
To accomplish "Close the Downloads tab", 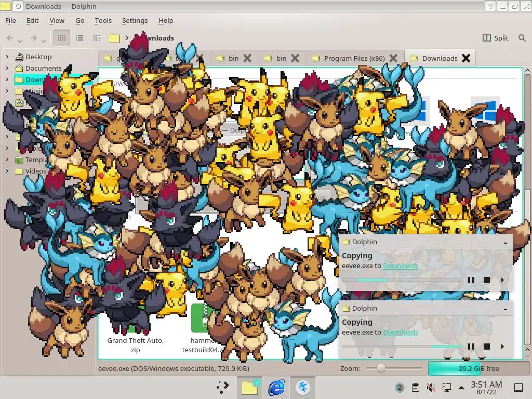I will point(466,58).
